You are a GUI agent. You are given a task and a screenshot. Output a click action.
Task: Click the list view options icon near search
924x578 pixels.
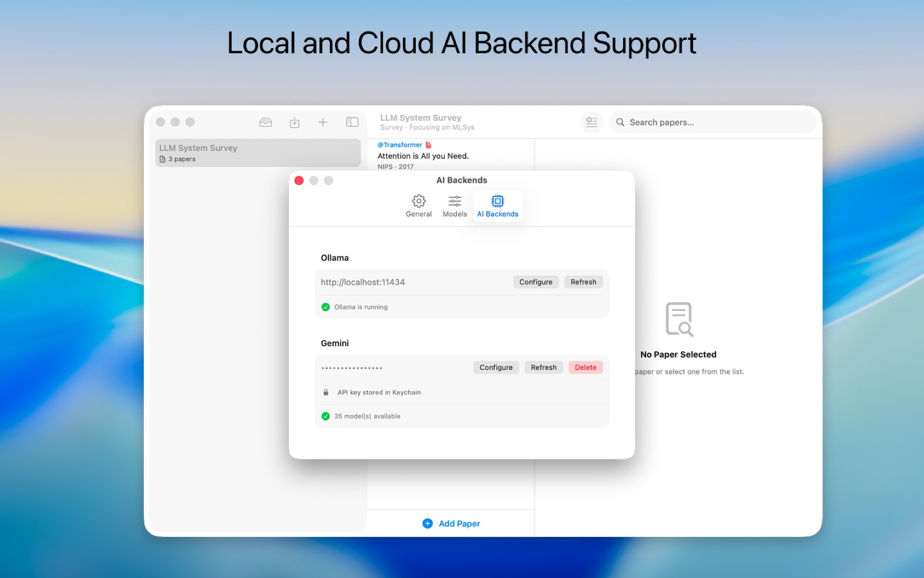click(x=592, y=122)
